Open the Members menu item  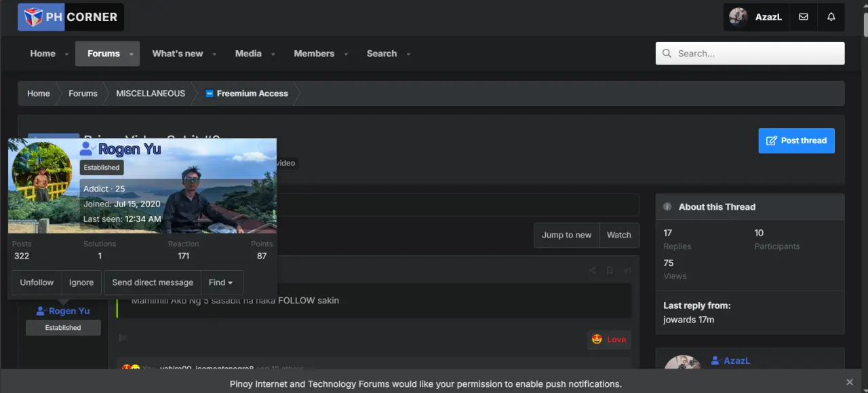point(314,54)
